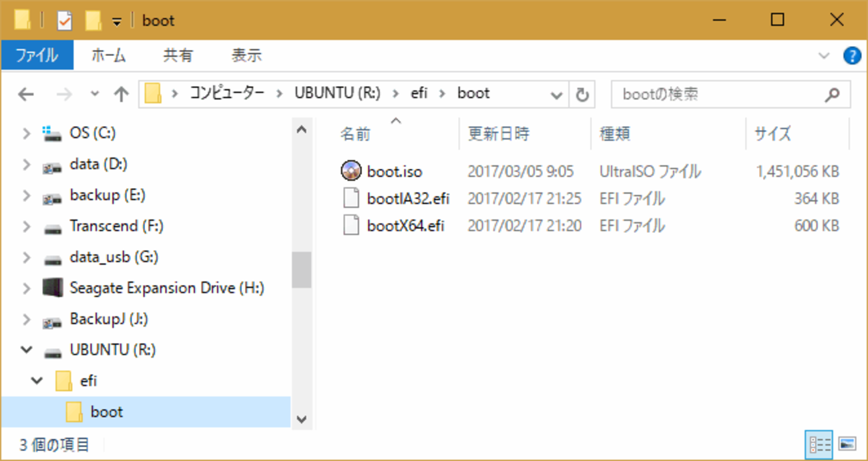The height and width of the screenshot is (461, 868).
Task: Click the navigation pane scroll up arrow
Action: coord(301,129)
